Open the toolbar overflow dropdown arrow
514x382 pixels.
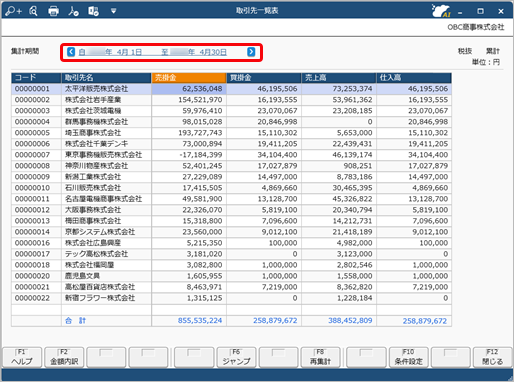[113, 11]
